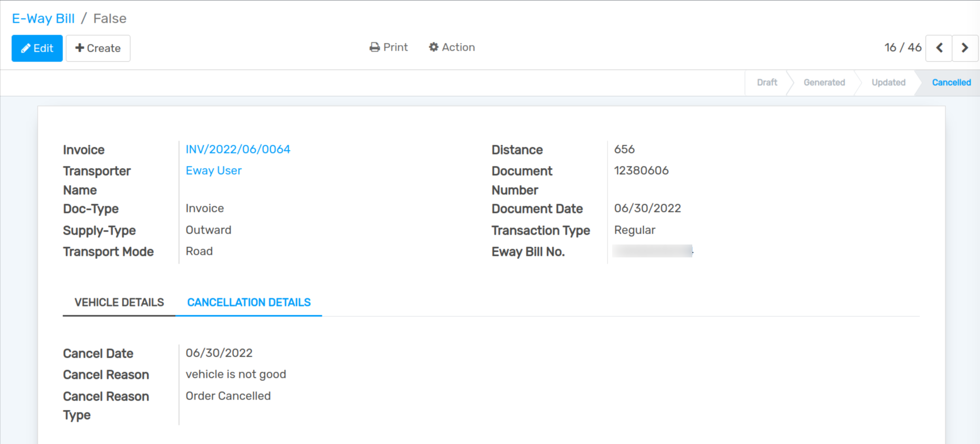Select the Draft status stage
The width and height of the screenshot is (980, 444).
(x=767, y=83)
